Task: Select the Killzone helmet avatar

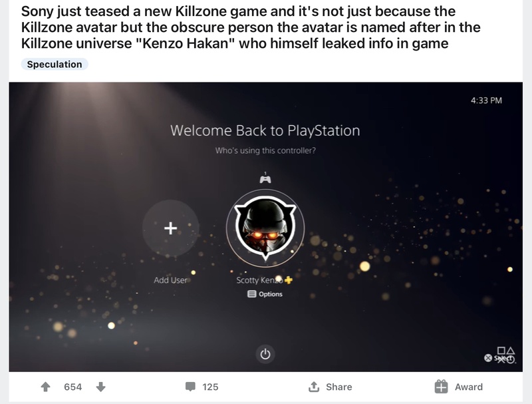Action: click(x=265, y=226)
